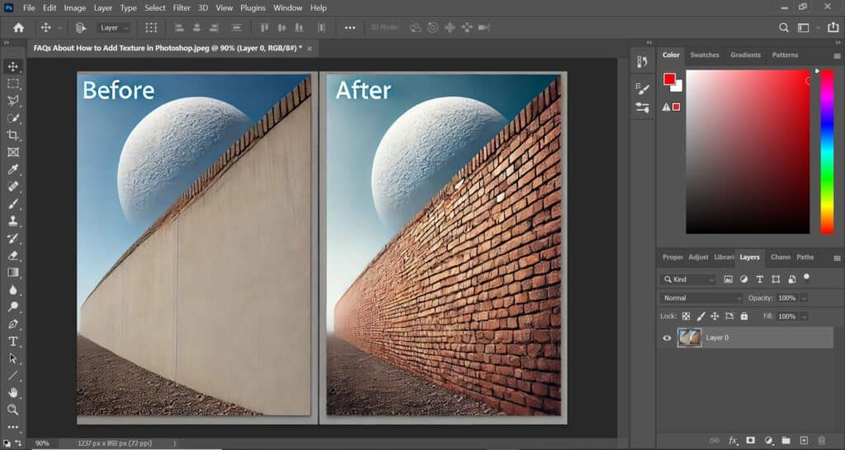Select the Healing Brush tool
This screenshot has width=845, height=450.
[13, 187]
